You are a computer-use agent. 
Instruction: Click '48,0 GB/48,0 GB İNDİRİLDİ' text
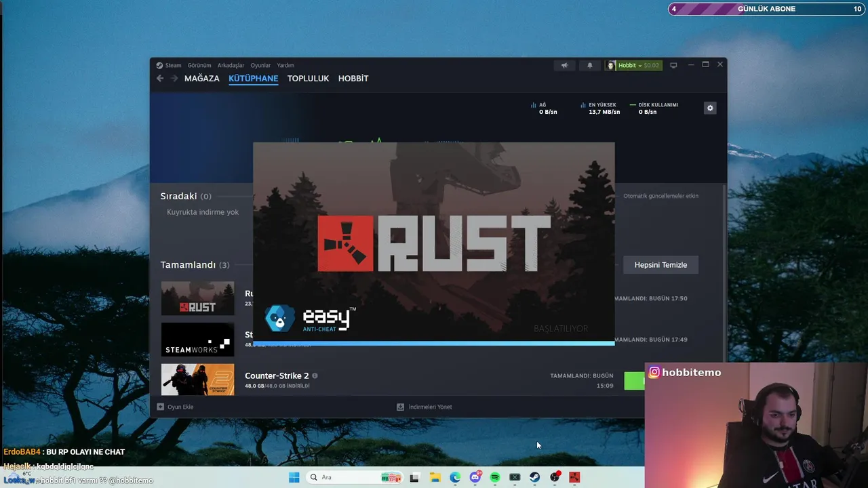pyautogui.click(x=277, y=386)
